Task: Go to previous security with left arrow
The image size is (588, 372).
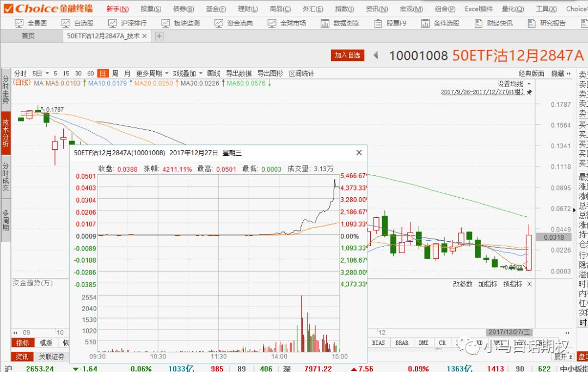Action: 376,56
